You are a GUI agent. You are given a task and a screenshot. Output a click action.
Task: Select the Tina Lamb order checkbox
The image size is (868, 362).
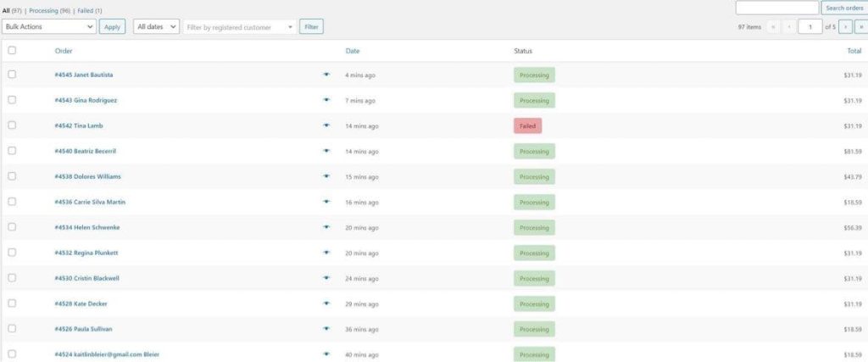[x=12, y=125]
